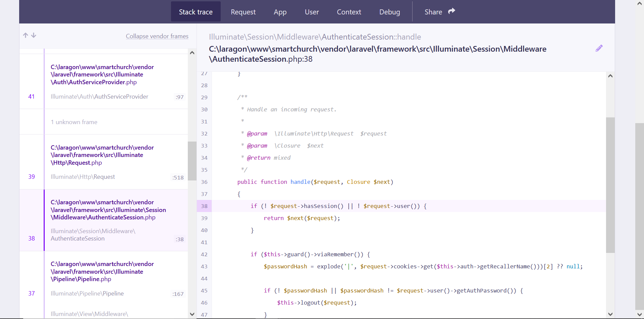Show the Context tab
Image resolution: width=644 pixels, height=319 pixels.
[349, 12]
